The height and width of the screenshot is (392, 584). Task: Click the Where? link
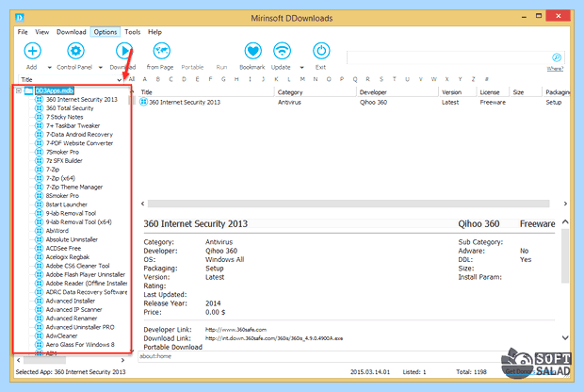(555, 69)
